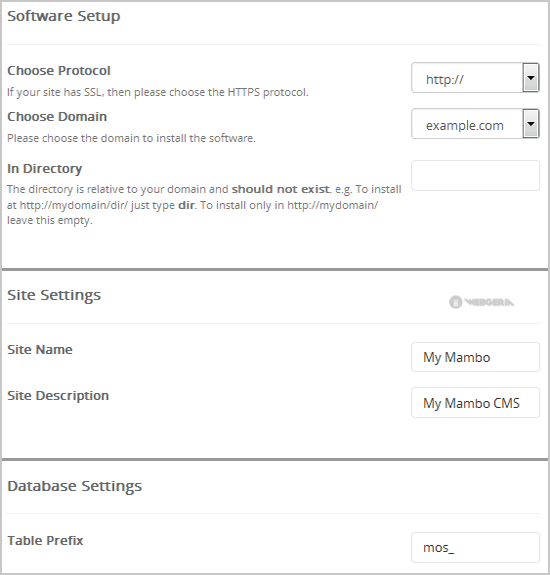The width and height of the screenshot is (550, 575).
Task: Click the Software Setup section heading
Action: (x=64, y=17)
